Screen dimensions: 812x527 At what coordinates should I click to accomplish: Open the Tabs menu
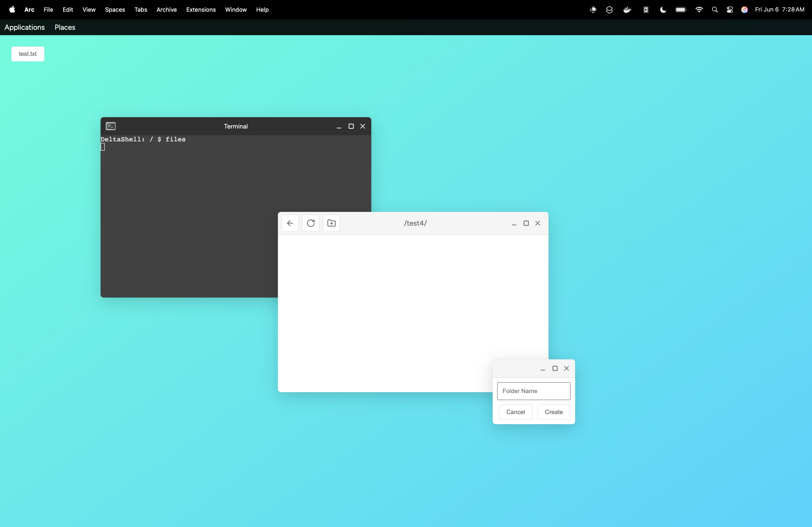141,9
